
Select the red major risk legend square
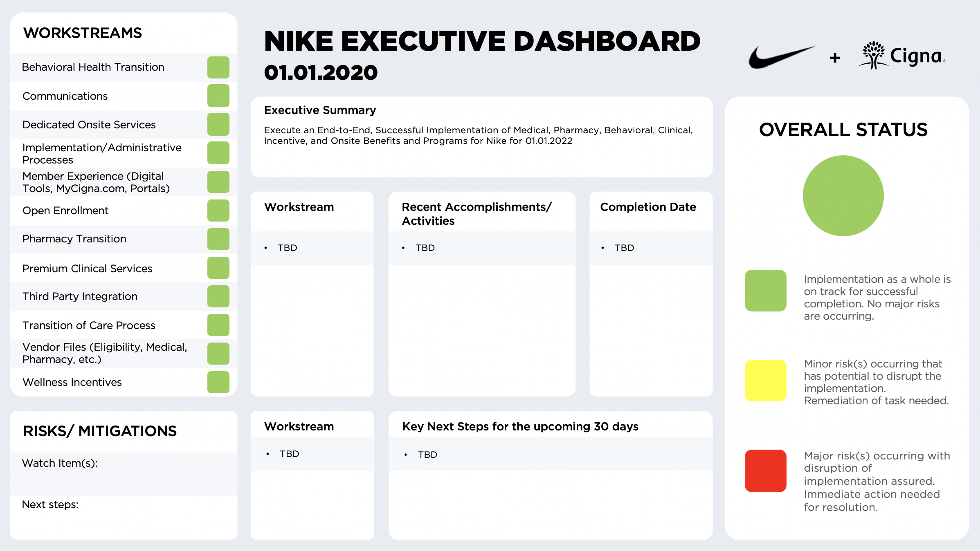(765, 471)
